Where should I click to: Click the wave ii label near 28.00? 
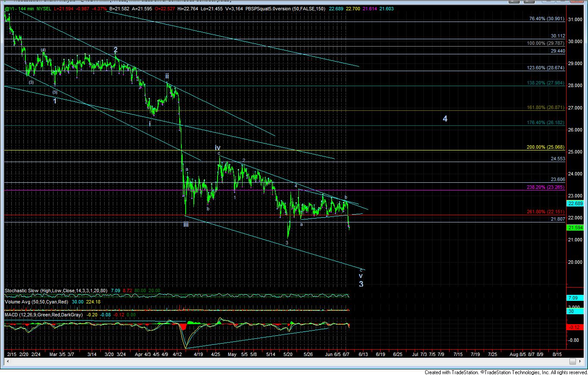(167, 76)
